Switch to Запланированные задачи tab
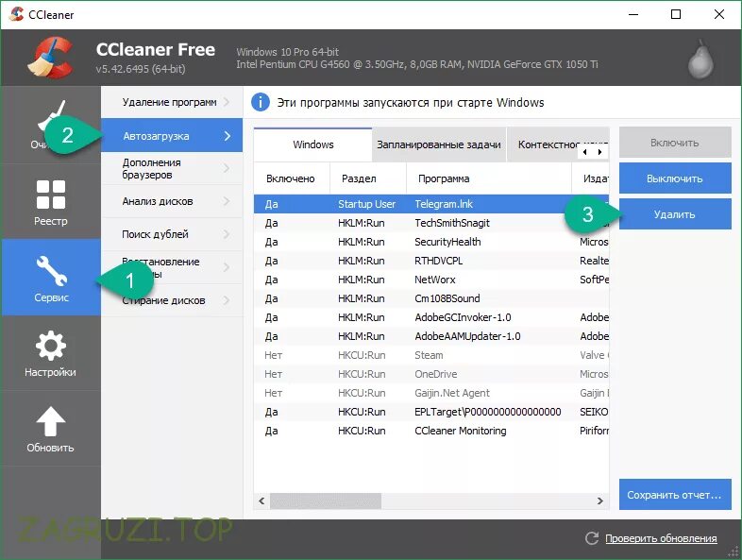Image resolution: width=742 pixels, height=560 pixels. point(439,144)
